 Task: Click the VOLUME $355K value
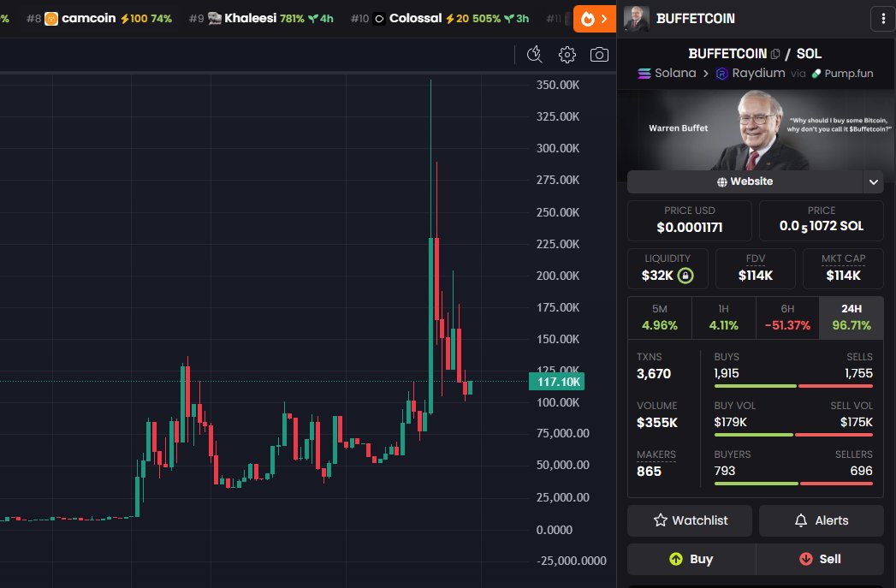click(657, 423)
